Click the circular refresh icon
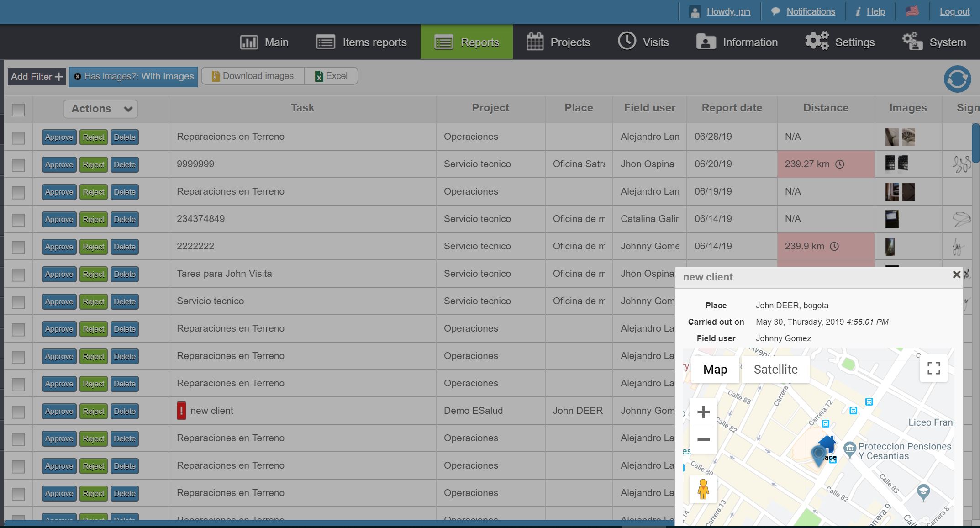The width and height of the screenshot is (980, 528). [x=957, y=79]
